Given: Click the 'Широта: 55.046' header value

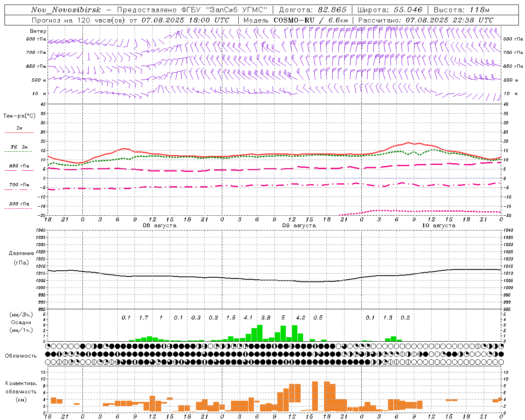Looking at the screenshot, I should (x=390, y=10).
